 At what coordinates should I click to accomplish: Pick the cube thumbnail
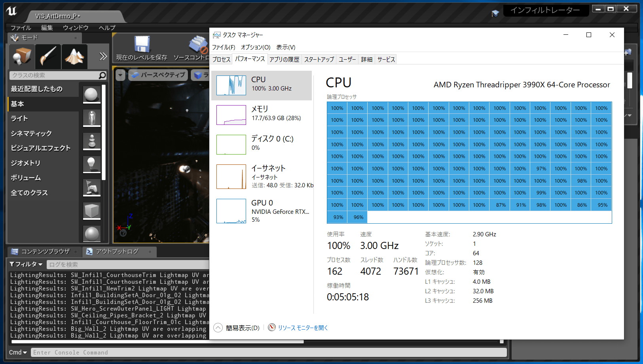91,211
